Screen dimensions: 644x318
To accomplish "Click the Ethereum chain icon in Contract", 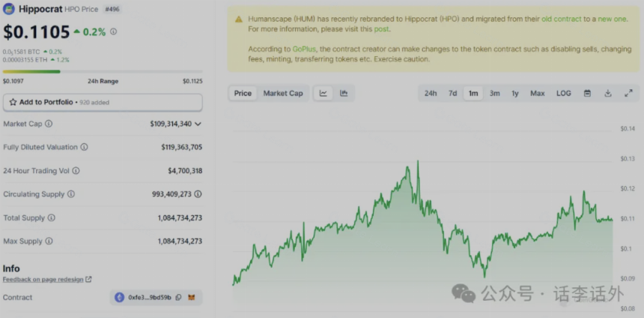I will [x=120, y=298].
